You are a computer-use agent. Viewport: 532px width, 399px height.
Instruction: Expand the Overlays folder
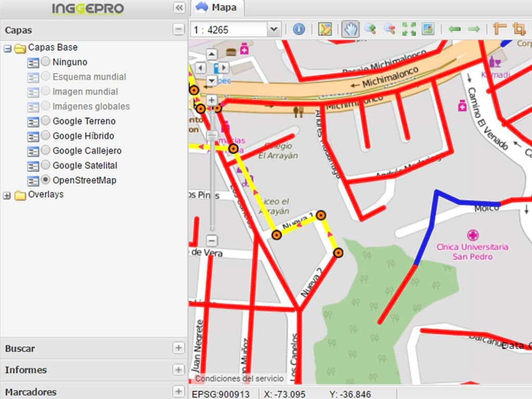tap(7, 195)
